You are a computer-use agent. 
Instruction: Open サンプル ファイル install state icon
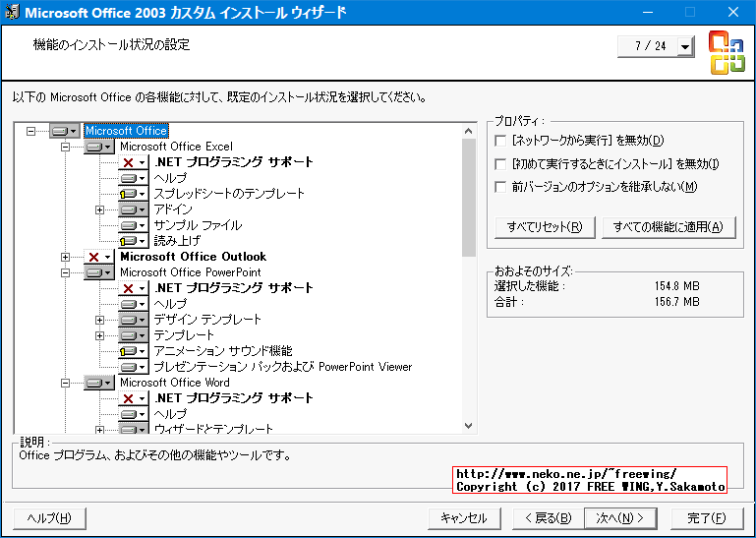(133, 225)
